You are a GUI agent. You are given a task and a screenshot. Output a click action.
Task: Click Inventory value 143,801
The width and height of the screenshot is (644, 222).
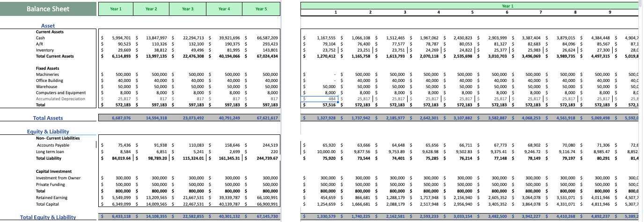click(270, 50)
